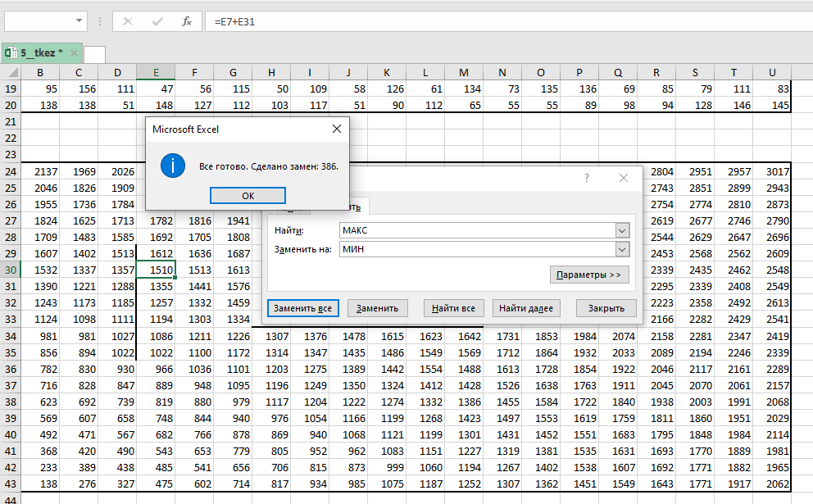
Task: Open the Найти field dropdown list
Action: coord(622,231)
